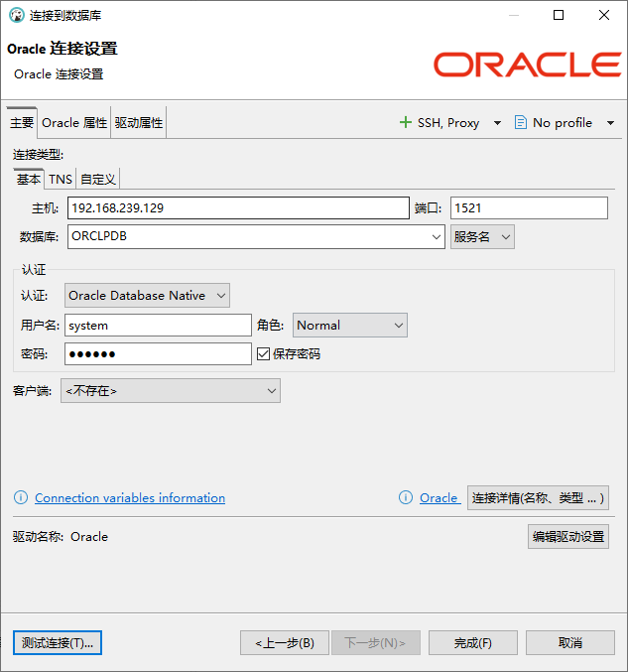Open the SSH, Proxy dropdown arrow
Image resolution: width=628 pixels, height=672 pixels.
(497, 123)
